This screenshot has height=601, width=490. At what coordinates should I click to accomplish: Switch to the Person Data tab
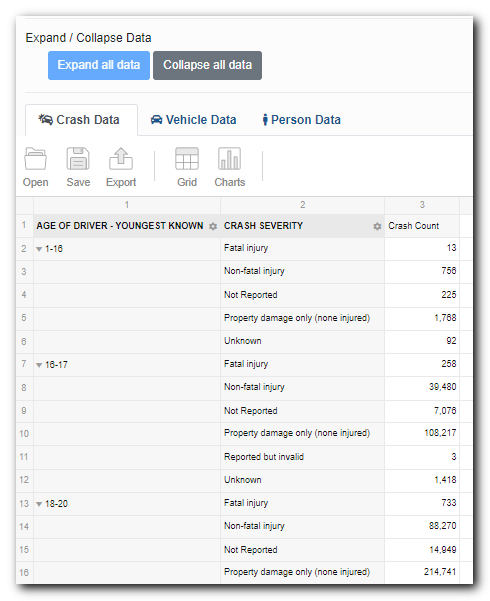pyautogui.click(x=302, y=120)
